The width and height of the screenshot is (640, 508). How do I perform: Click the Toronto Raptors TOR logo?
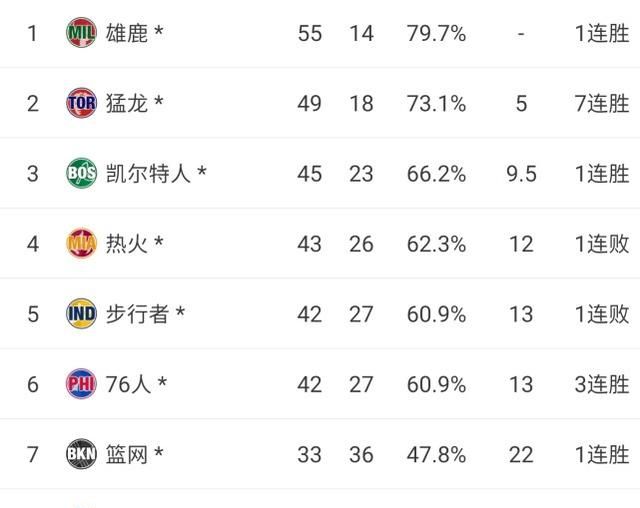[81, 103]
